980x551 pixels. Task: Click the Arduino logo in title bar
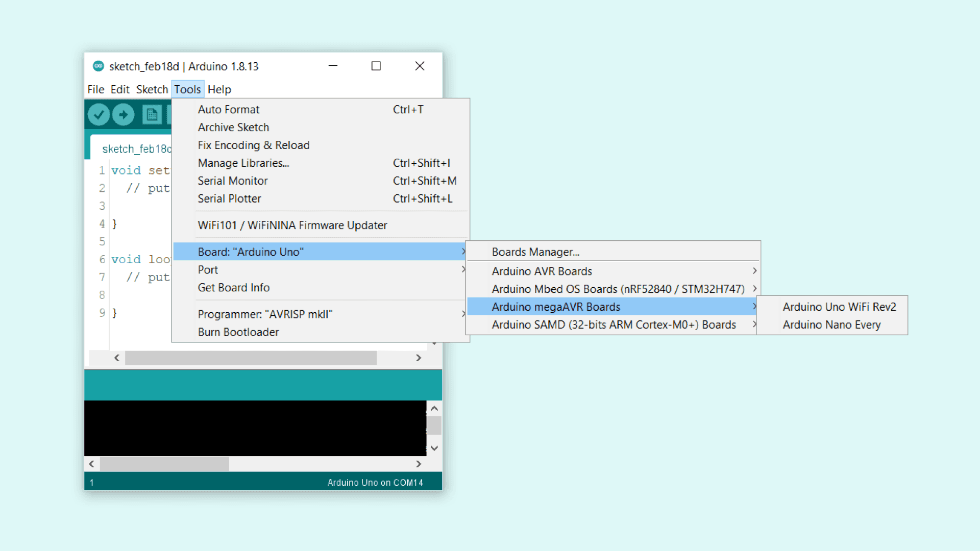(x=99, y=66)
